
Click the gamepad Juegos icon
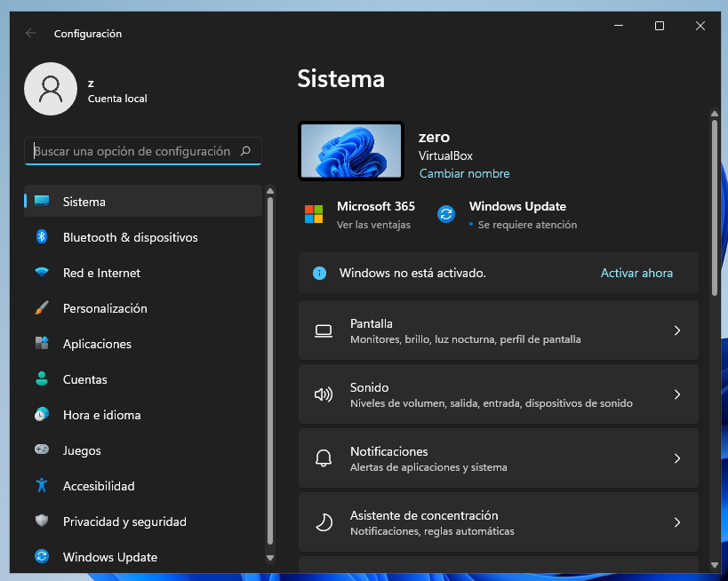click(x=42, y=450)
